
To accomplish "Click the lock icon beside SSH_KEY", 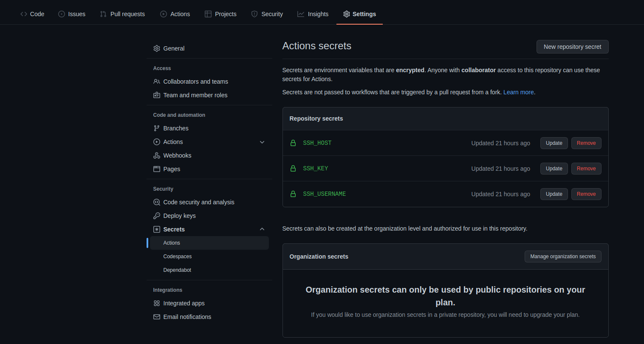I will point(293,169).
